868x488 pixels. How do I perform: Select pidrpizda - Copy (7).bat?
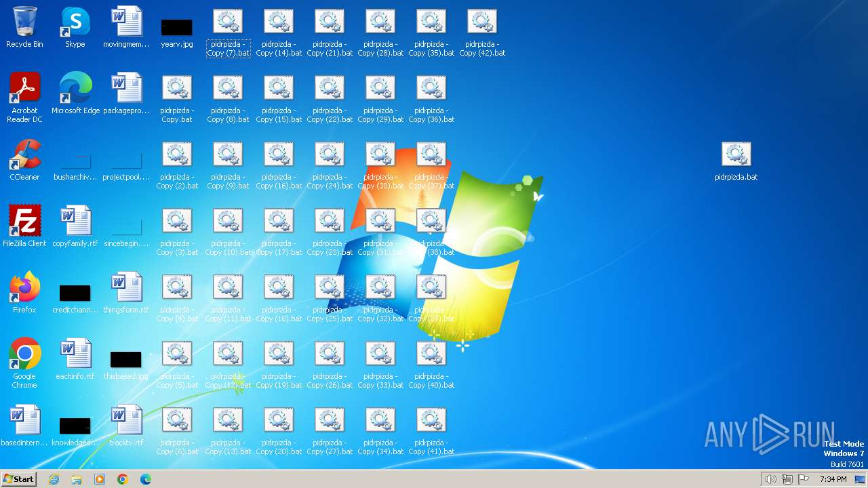click(228, 31)
